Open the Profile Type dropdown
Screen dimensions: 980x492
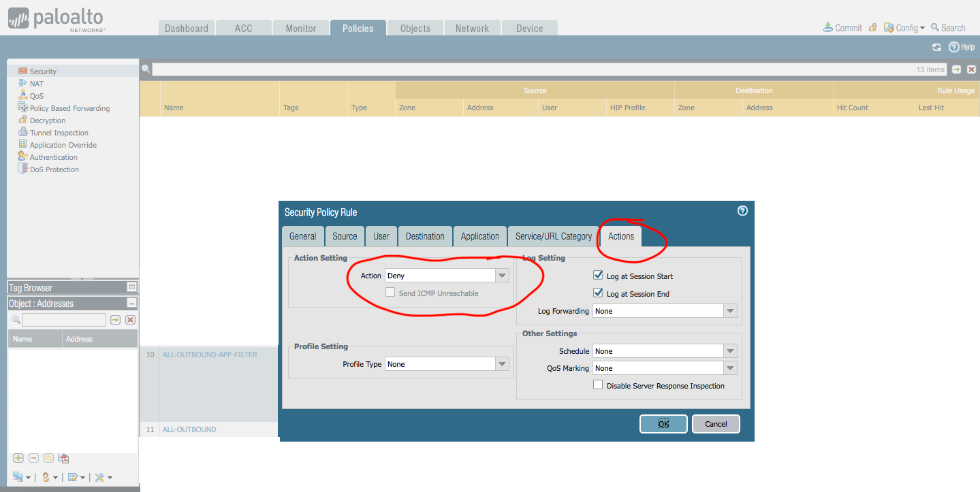pos(502,364)
